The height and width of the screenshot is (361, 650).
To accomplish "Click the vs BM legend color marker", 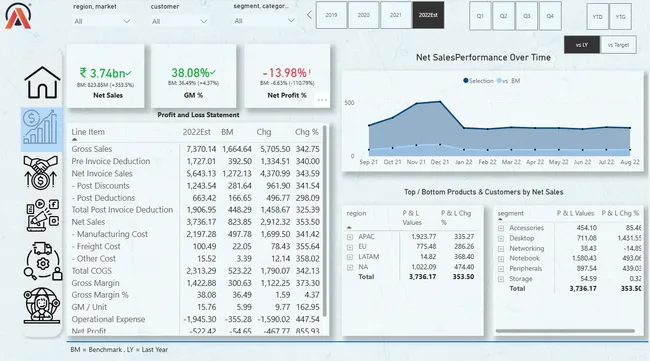I will (499, 81).
